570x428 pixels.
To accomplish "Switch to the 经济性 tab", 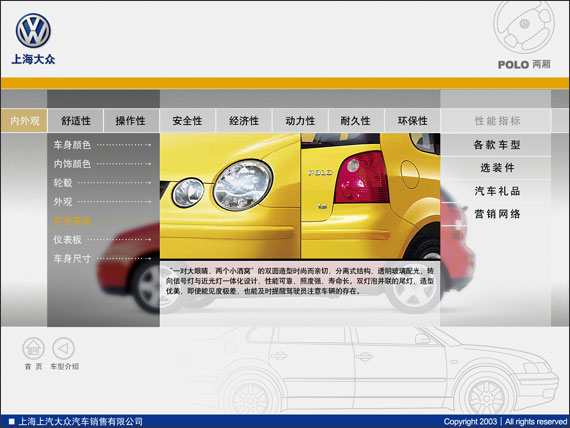I will (x=244, y=120).
